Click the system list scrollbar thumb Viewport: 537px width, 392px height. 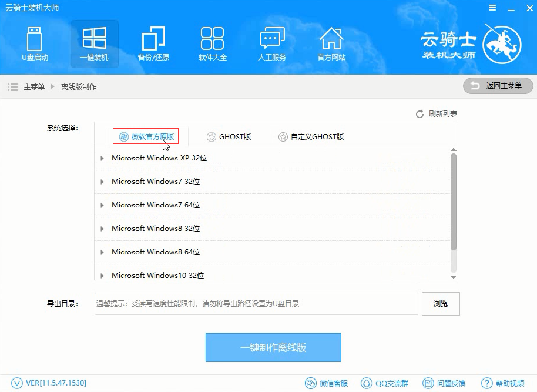tap(454, 202)
